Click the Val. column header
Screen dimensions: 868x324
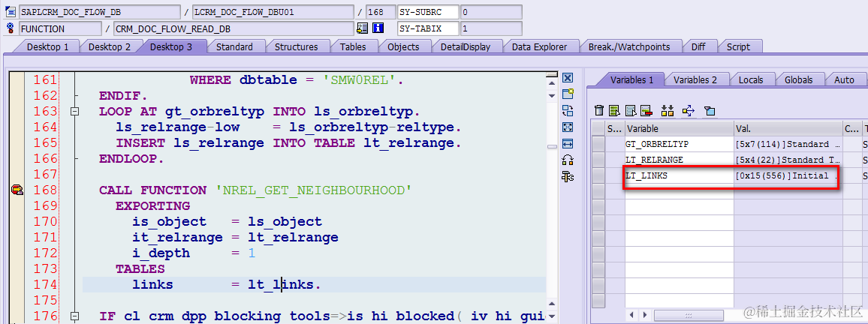(x=788, y=129)
